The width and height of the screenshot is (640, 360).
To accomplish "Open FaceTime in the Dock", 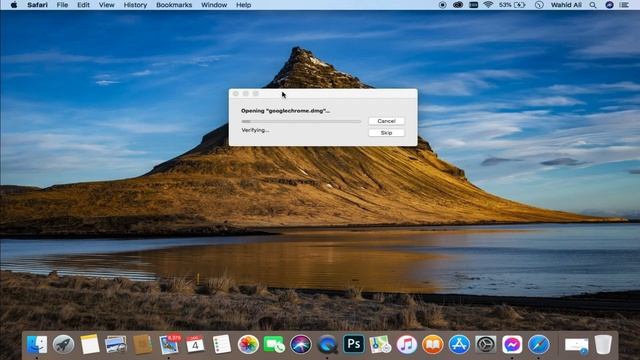I will point(274,344).
